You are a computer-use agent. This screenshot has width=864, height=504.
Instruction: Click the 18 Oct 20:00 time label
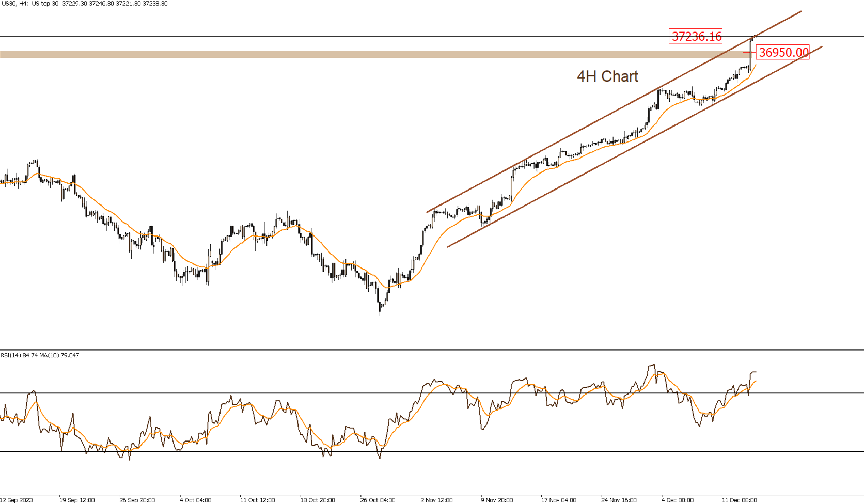(x=318, y=500)
